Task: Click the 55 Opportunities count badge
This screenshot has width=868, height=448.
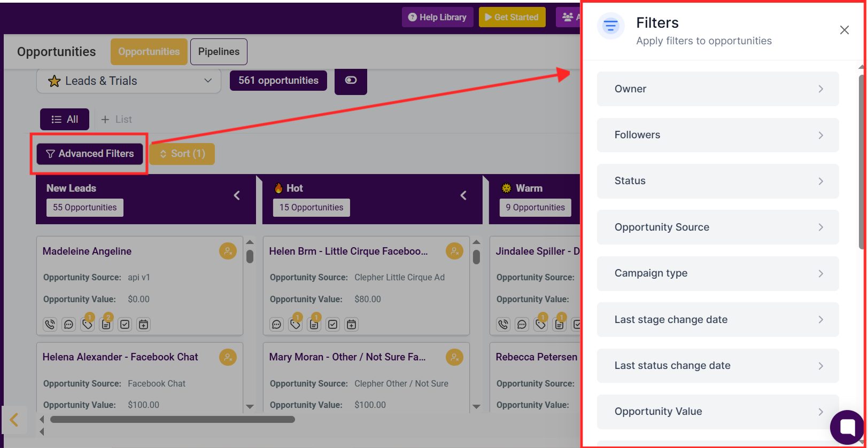Action: 85,208
